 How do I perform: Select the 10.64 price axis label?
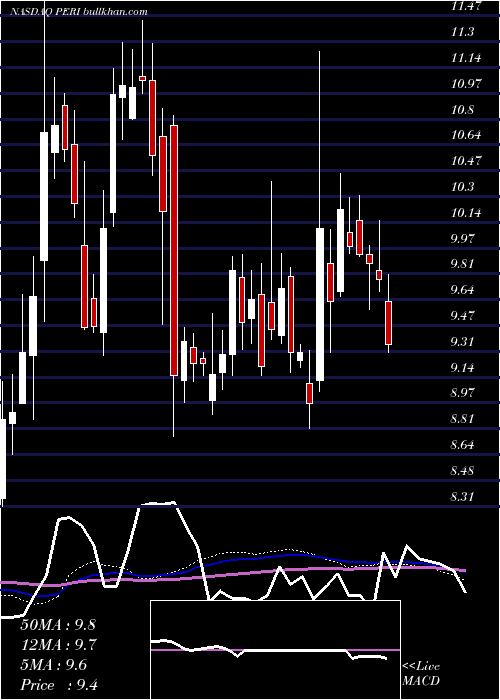467,135
